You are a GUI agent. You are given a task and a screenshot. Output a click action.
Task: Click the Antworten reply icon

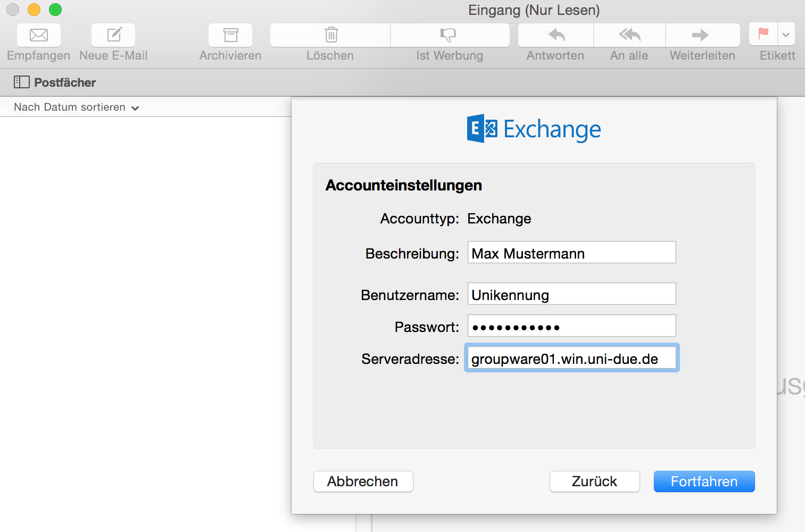pyautogui.click(x=555, y=35)
